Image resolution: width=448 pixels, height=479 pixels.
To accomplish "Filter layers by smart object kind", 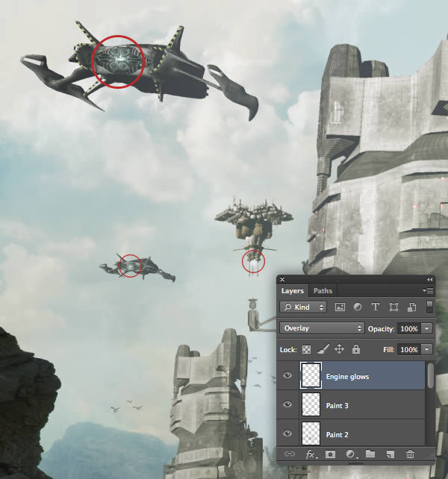I will [x=411, y=307].
